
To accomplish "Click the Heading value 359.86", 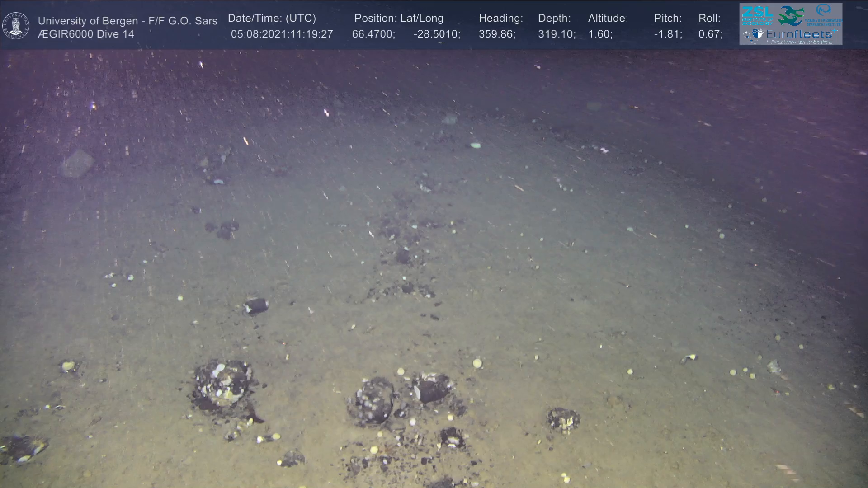I will pos(496,34).
